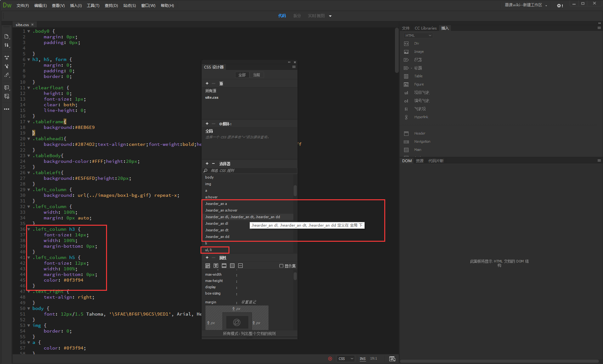Open the 窗口(W) menu
This screenshot has height=364, width=603.
pos(148,5)
